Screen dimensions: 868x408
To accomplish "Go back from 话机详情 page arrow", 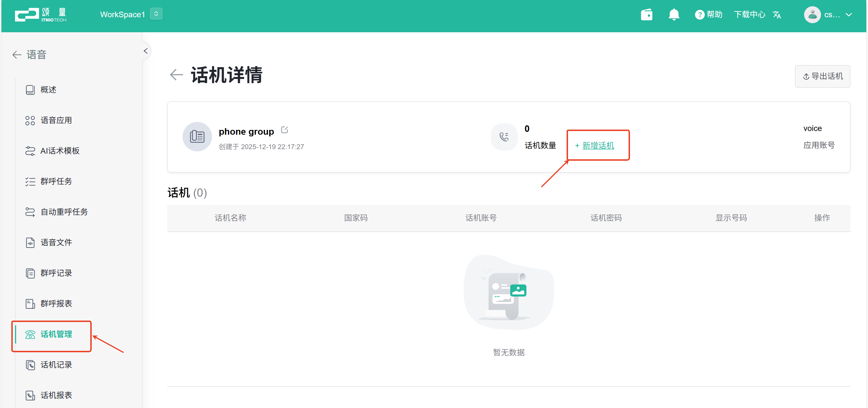I will click(176, 74).
